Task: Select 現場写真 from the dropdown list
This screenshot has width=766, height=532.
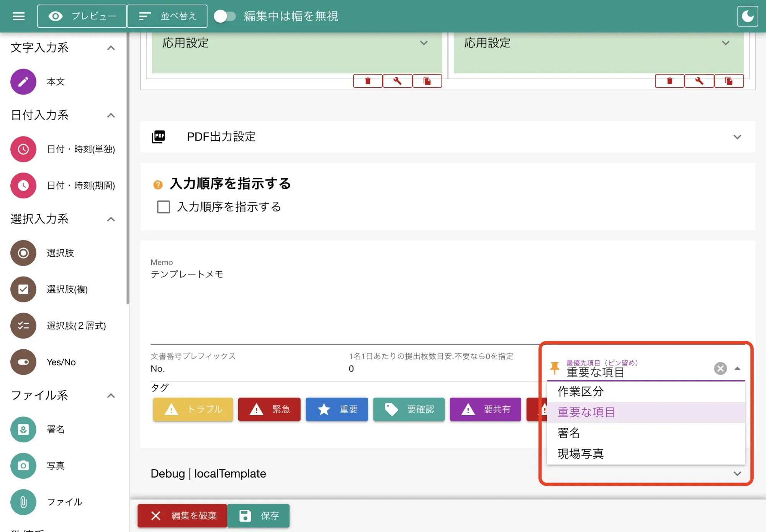Action: pyautogui.click(x=581, y=453)
